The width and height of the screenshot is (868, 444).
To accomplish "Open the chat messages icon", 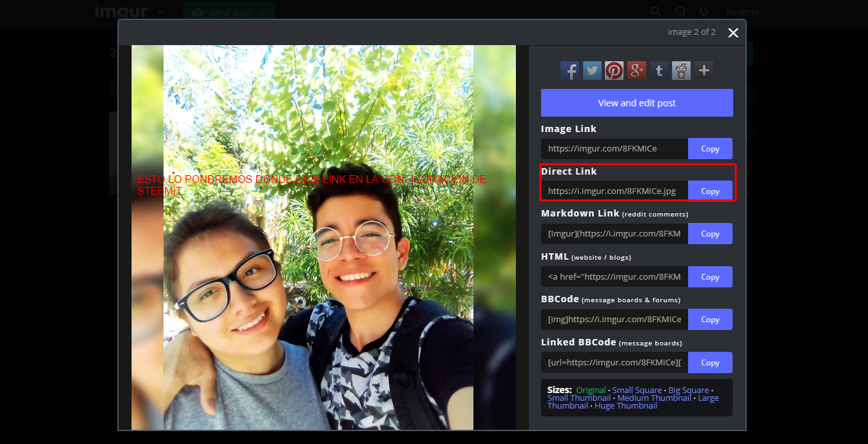I will (680, 12).
